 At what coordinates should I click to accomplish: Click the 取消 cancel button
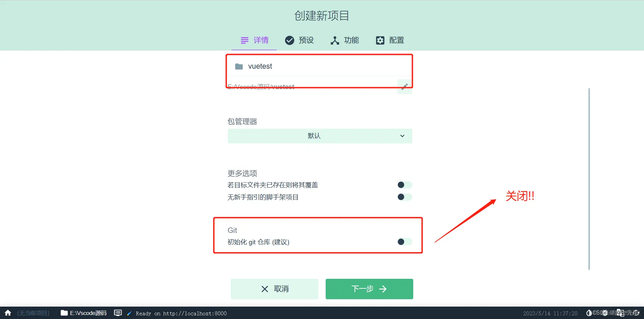274,289
